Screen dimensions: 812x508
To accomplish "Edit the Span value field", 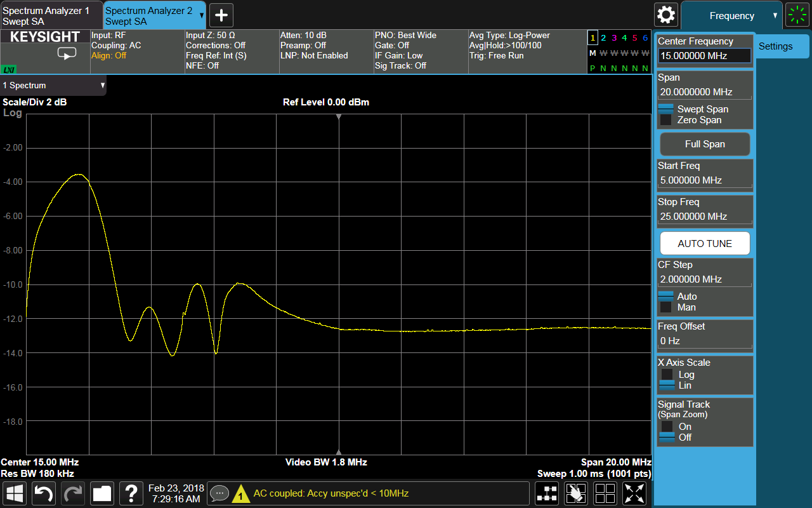I will pyautogui.click(x=705, y=92).
